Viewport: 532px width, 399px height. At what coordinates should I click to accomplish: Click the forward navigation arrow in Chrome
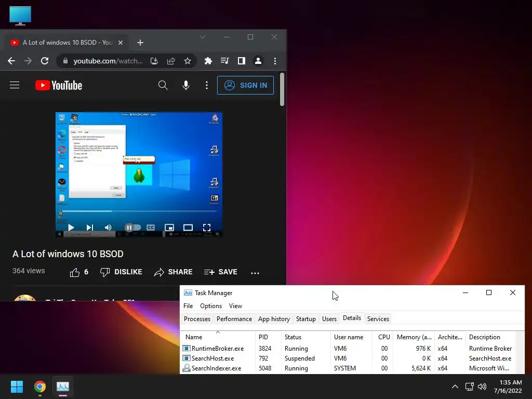click(28, 61)
